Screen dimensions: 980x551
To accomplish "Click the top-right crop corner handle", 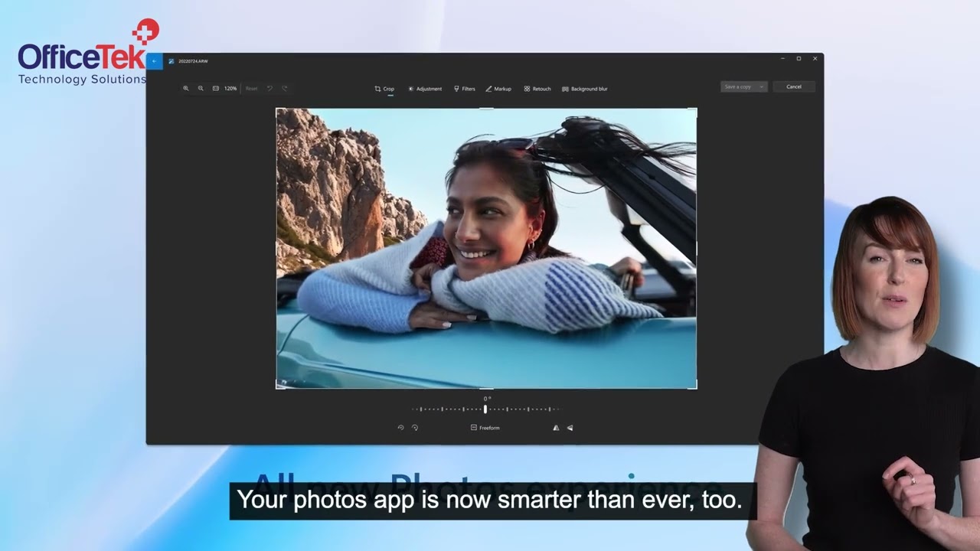I will [x=695, y=109].
